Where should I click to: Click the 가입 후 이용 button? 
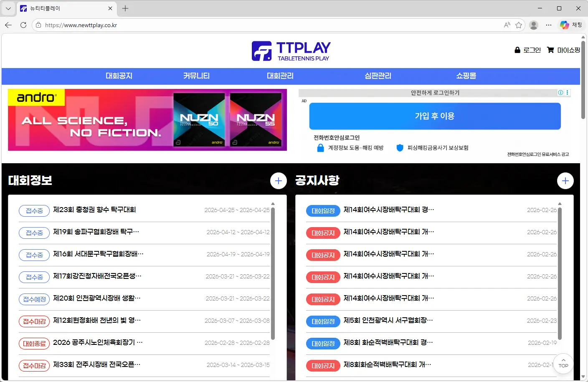coord(435,116)
